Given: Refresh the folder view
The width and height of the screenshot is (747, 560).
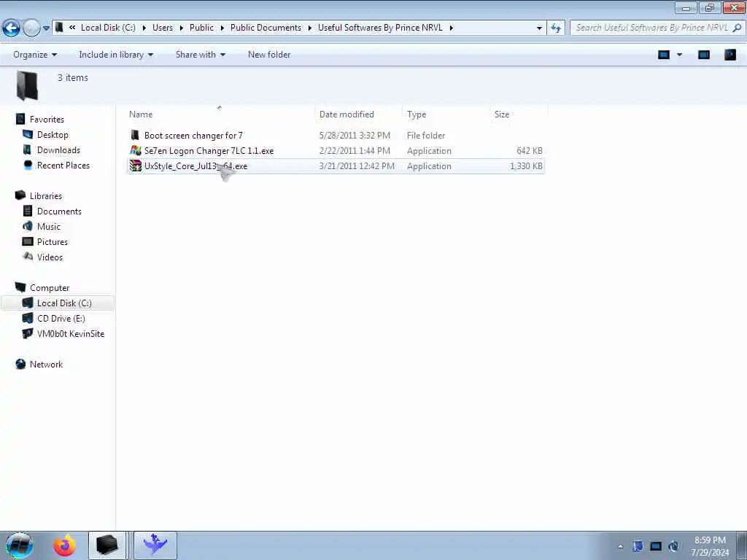Looking at the screenshot, I should (555, 28).
